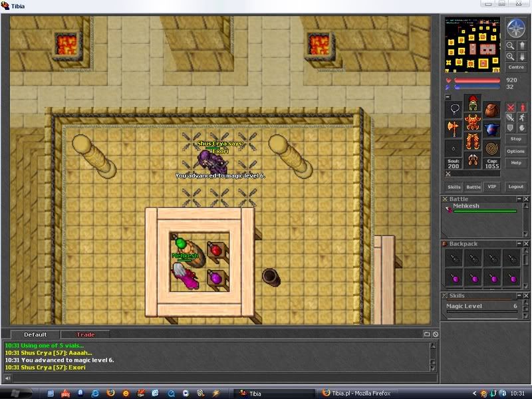
Task: Select the axe weapon slot
Action: pos(454,129)
